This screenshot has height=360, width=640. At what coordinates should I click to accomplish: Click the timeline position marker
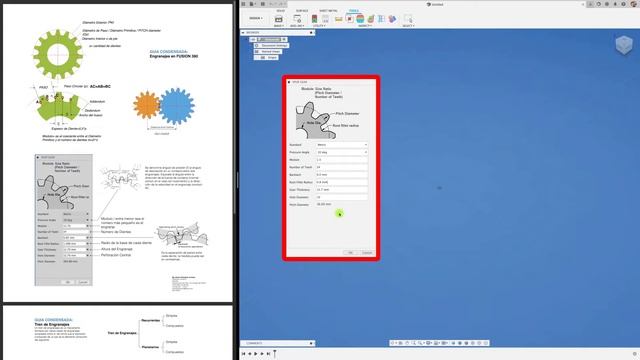(x=275, y=353)
